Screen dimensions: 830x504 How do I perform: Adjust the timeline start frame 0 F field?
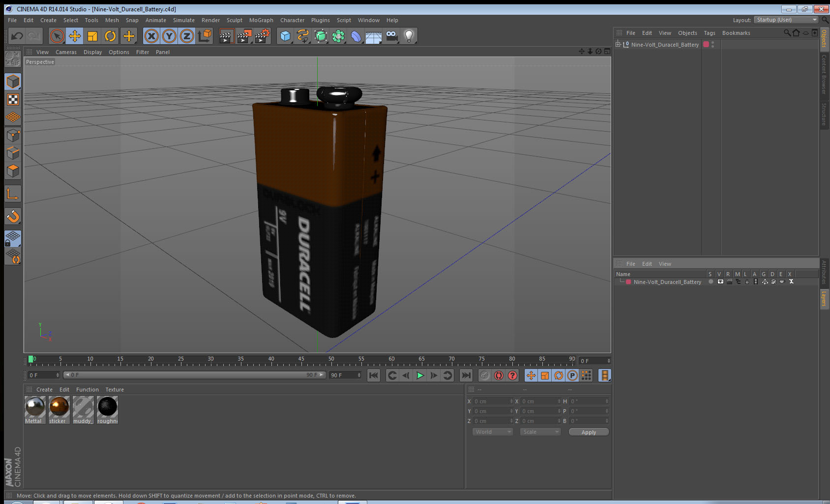[x=43, y=375]
